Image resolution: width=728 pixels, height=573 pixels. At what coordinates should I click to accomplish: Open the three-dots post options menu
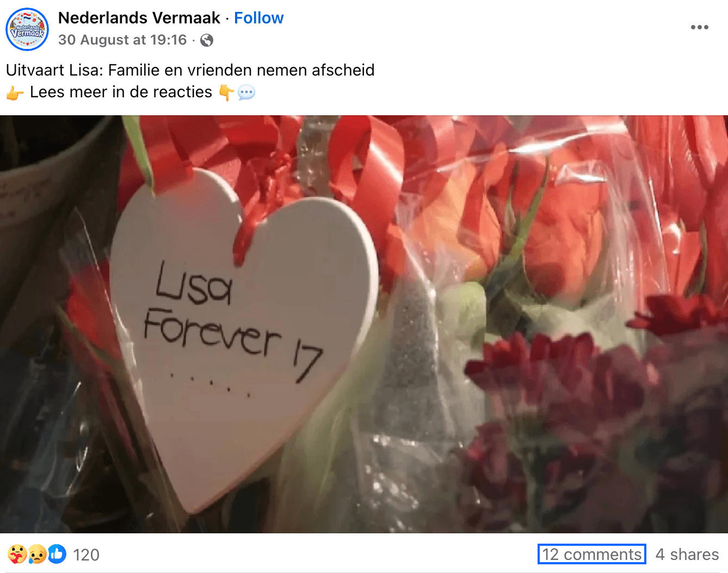(699, 27)
